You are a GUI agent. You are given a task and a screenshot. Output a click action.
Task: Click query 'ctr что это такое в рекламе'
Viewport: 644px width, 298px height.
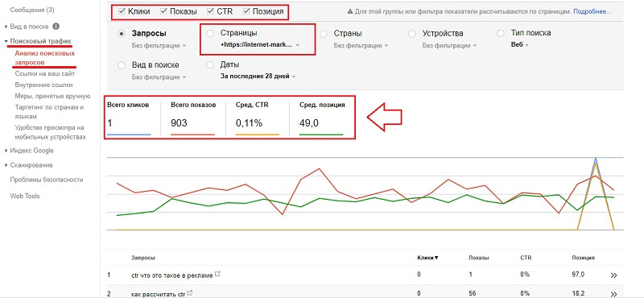[172, 275]
